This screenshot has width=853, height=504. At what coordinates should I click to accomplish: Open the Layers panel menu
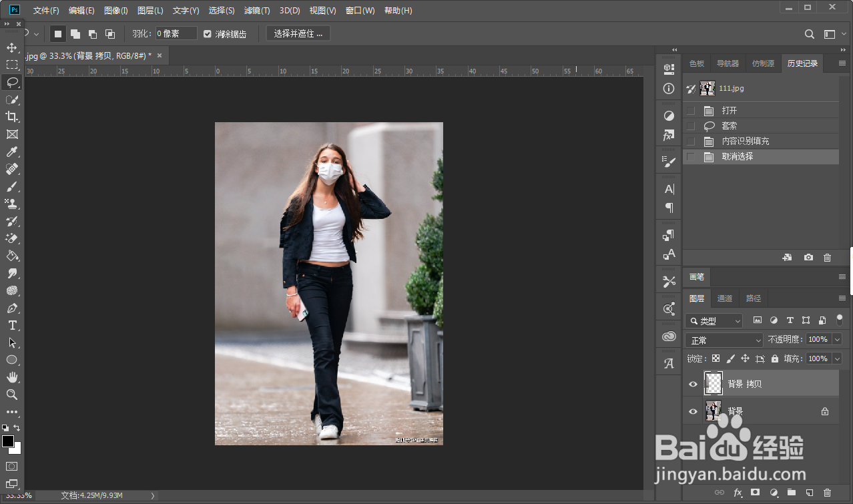pos(842,298)
